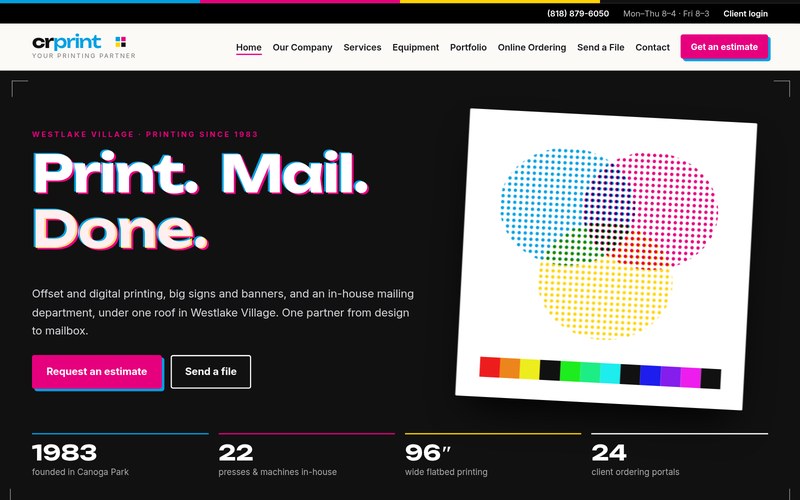The height and width of the screenshot is (500, 800).
Task: Click the cyan swatch in color bar
Action: coord(610,373)
